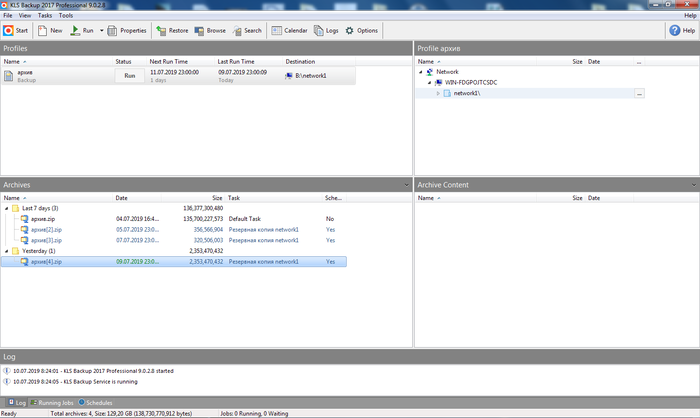Open the Tasks menu
This screenshot has width=700, height=418.
click(45, 16)
